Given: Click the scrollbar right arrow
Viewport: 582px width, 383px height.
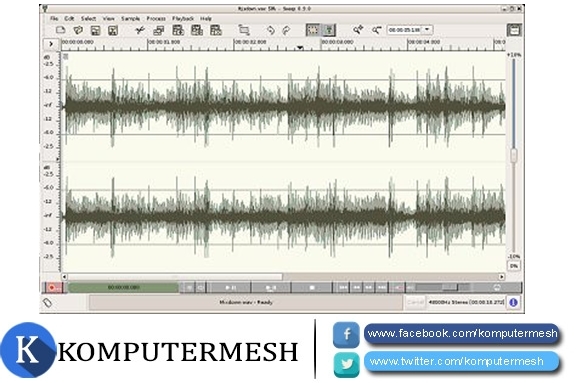Looking at the screenshot, I should pyautogui.click(x=502, y=277).
